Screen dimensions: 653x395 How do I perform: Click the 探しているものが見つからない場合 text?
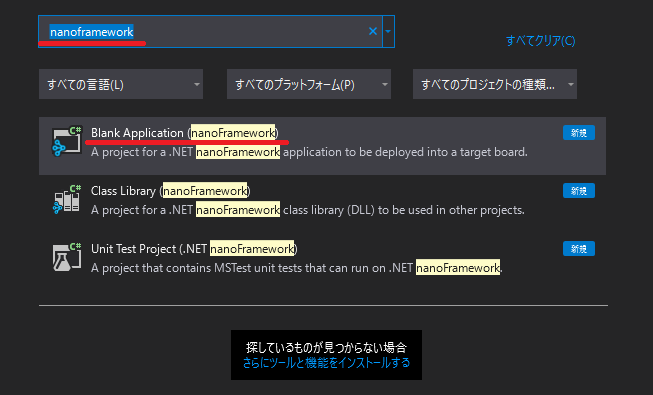(x=326, y=347)
